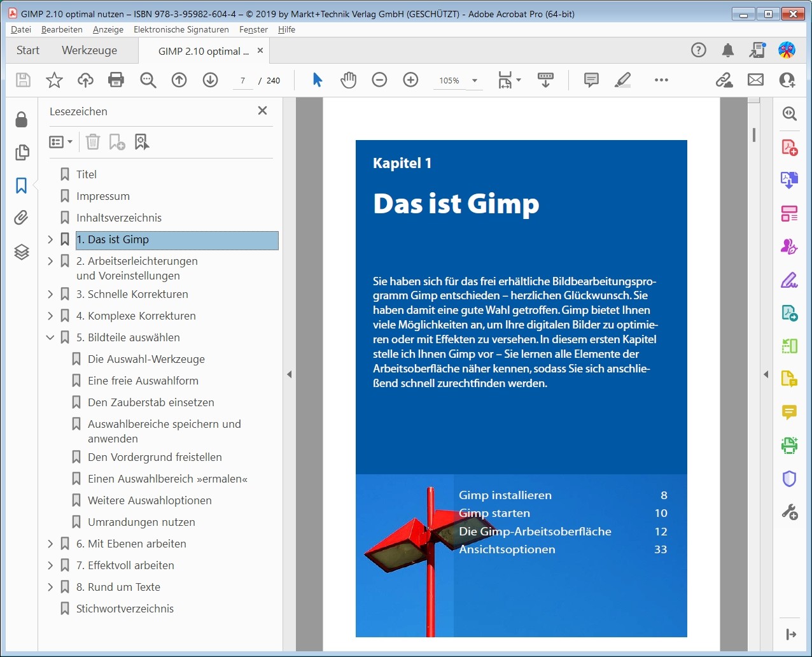Viewport: 812px width, 657px height.
Task: Jump to the Stichwortverzeichnis bookmark
Action: point(125,609)
